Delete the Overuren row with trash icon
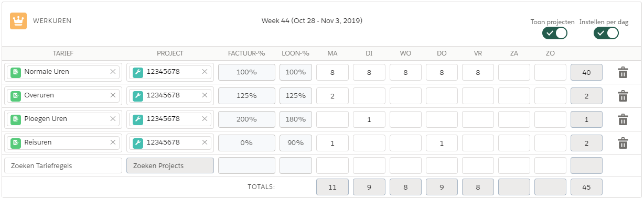 622,96
